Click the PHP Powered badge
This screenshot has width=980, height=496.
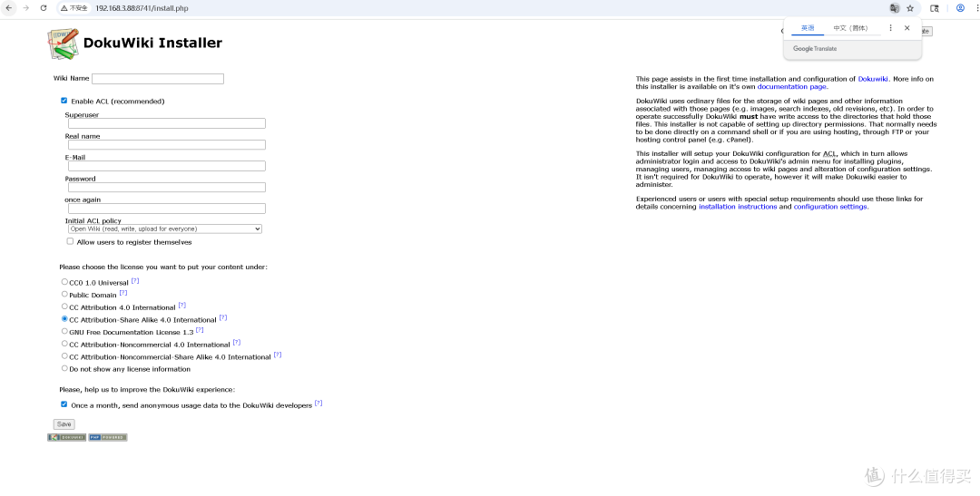pos(108,437)
